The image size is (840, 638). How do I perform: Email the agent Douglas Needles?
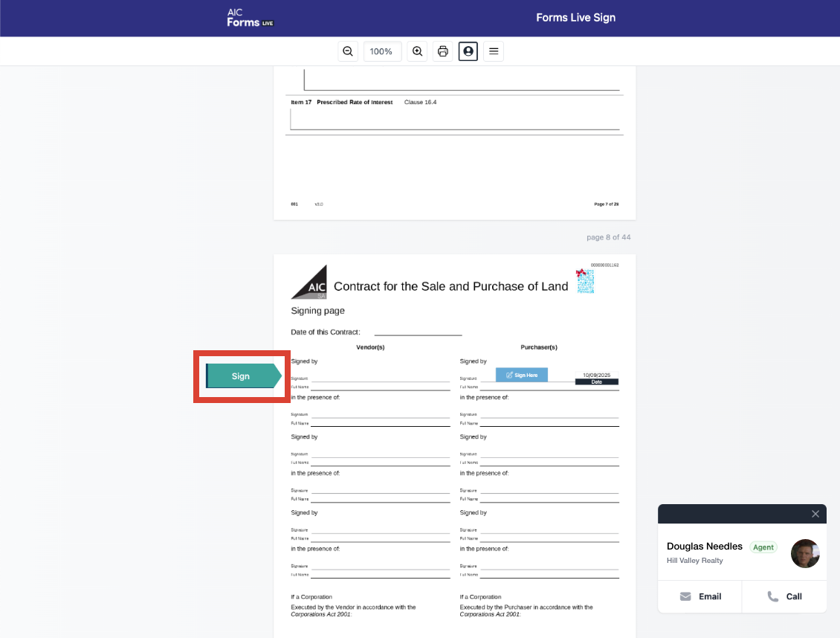700,596
